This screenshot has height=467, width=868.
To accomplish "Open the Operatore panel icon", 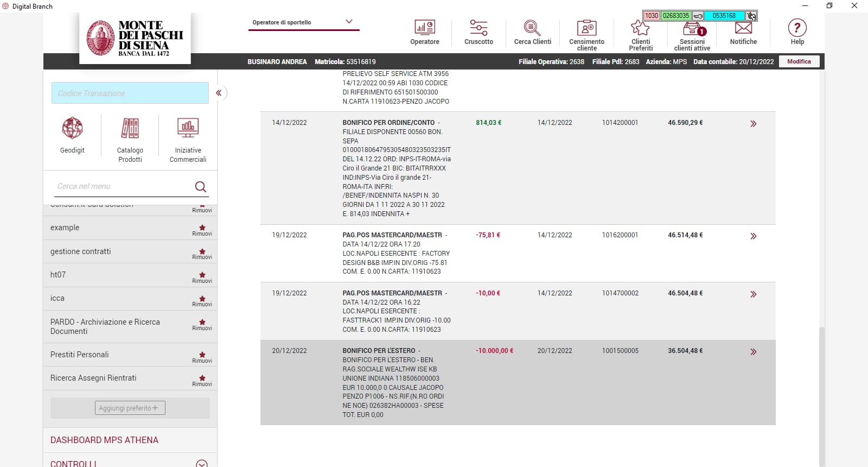I will [x=424, y=28].
